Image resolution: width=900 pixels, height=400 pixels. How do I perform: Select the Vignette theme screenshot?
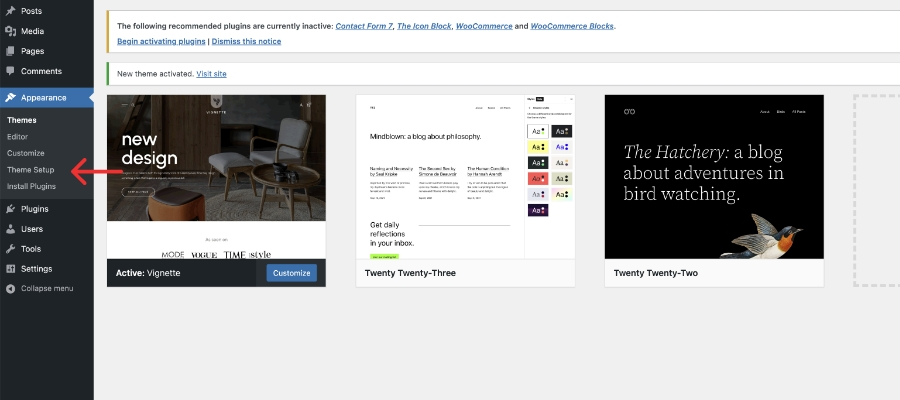point(216,177)
